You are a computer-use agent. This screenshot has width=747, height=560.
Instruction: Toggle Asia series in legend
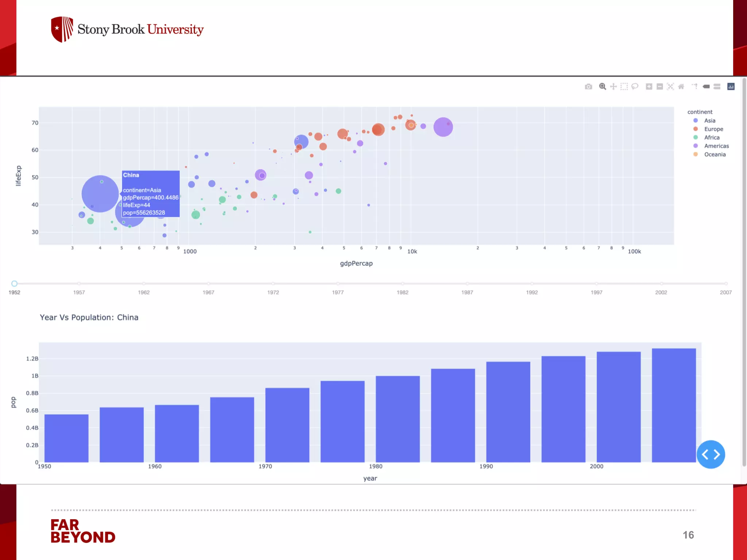coord(709,121)
